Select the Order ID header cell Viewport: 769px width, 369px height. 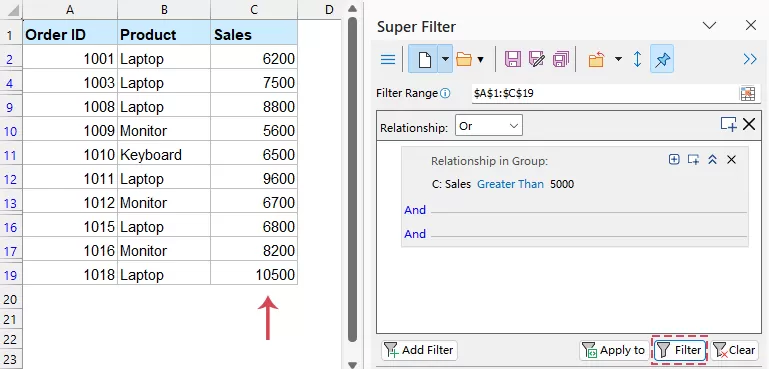click(70, 33)
